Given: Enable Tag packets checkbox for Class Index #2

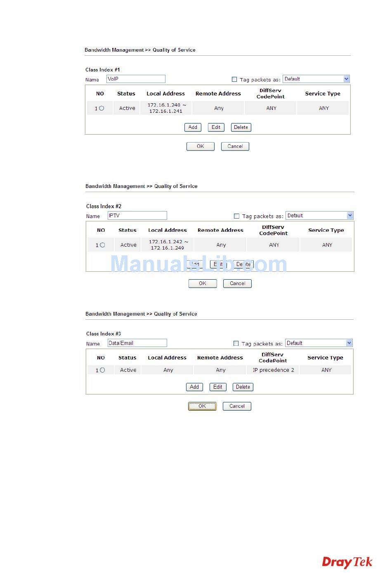Looking at the screenshot, I should 236,216.
